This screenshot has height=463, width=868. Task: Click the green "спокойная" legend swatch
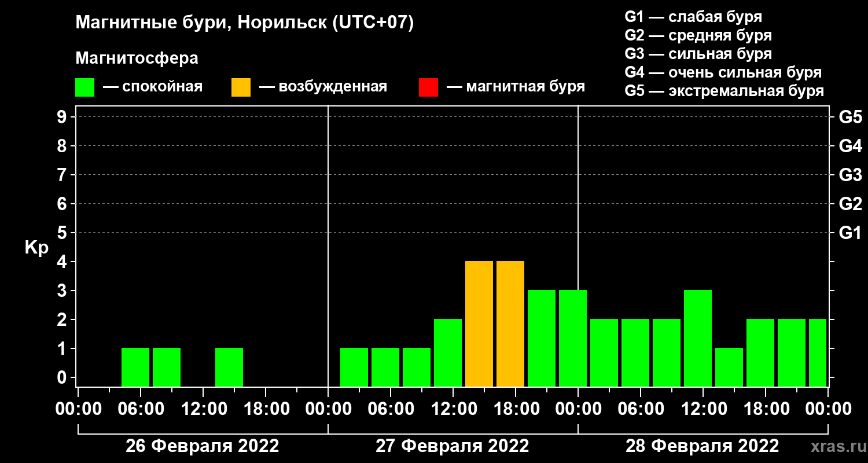coord(85,87)
